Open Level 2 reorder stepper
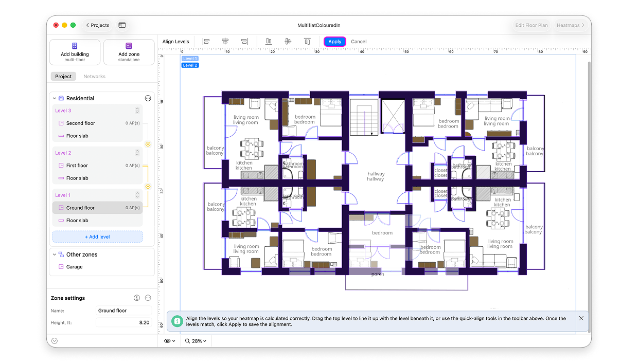 click(137, 153)
